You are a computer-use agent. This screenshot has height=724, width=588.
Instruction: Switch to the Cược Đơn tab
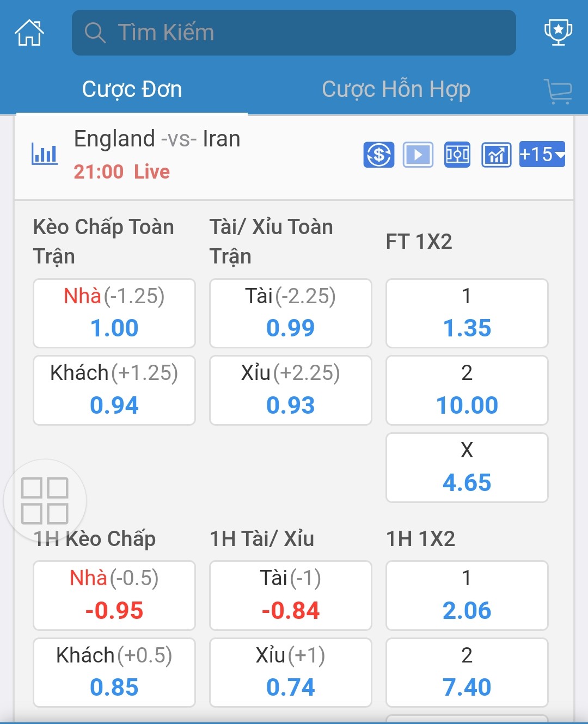[132, 90]
